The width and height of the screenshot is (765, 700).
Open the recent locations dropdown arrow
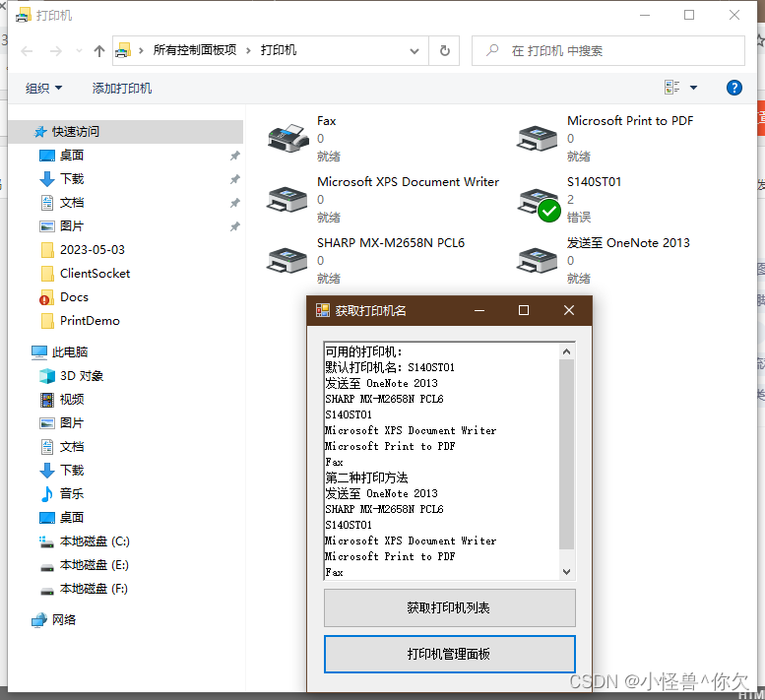[x=79, y=51]
